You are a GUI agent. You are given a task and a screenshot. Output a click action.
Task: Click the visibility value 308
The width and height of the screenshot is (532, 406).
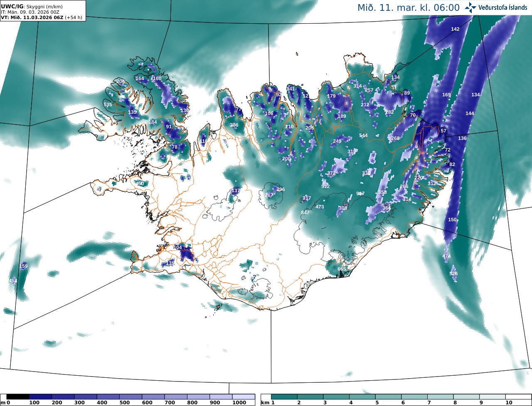tap(343, 208)
